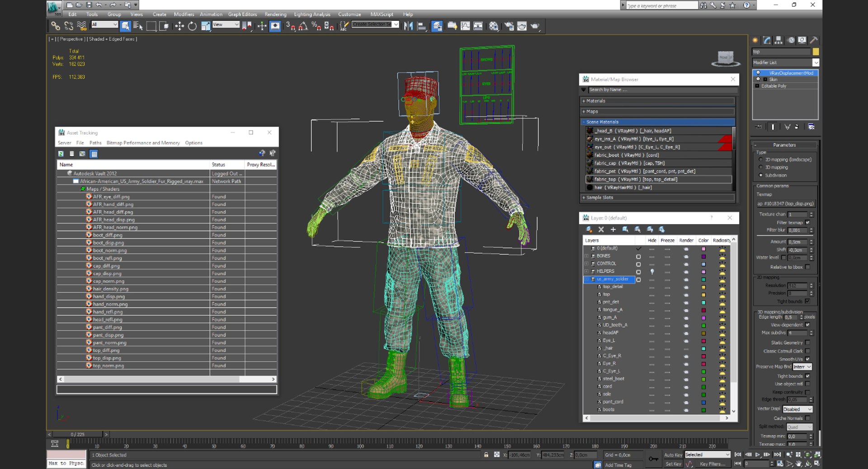868x469 pixels.
Task: Click the Key Filters button
Action: click(x=712, y=464)
